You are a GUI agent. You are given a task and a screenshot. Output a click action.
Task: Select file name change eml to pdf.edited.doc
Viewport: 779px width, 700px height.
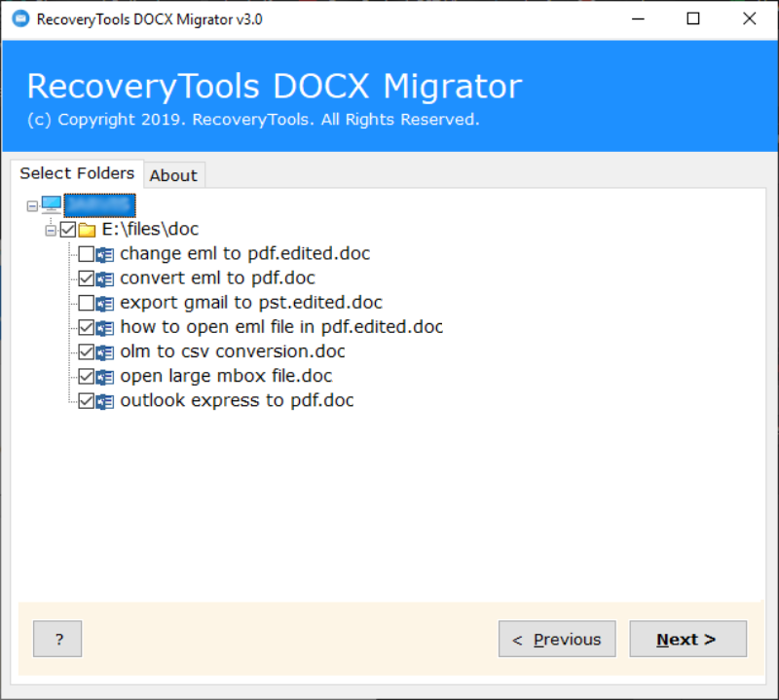point(245,254)
